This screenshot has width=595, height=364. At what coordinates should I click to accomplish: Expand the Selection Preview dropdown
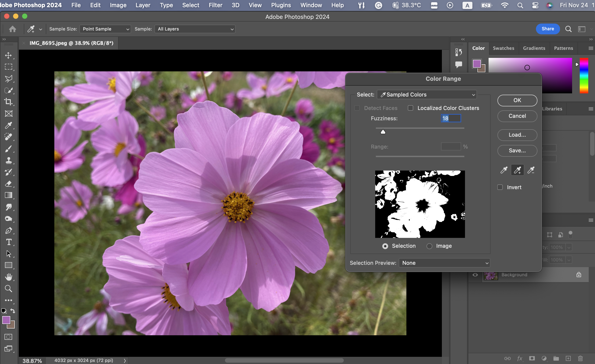tap(444, 263)
